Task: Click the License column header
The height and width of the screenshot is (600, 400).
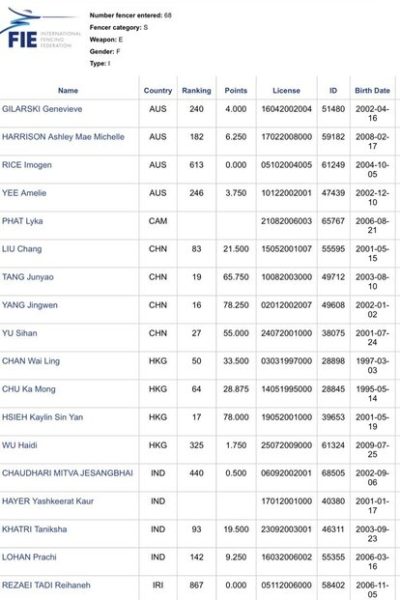Action: (286, 91)
